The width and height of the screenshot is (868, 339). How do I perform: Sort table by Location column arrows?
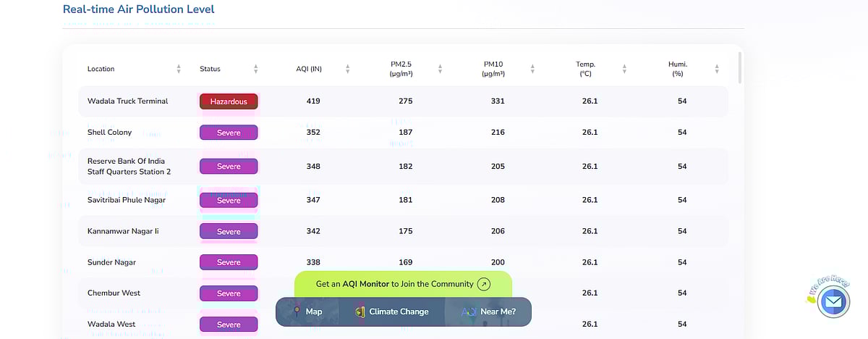click(179, 69)
